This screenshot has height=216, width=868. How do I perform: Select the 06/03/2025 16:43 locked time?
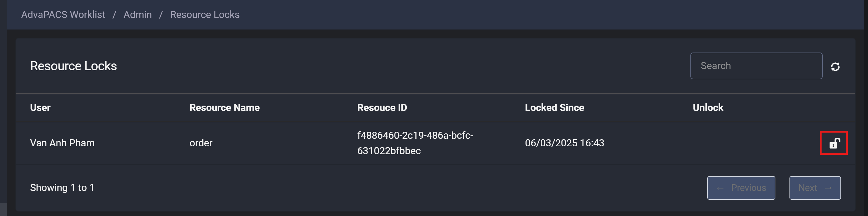coord(564,143)
